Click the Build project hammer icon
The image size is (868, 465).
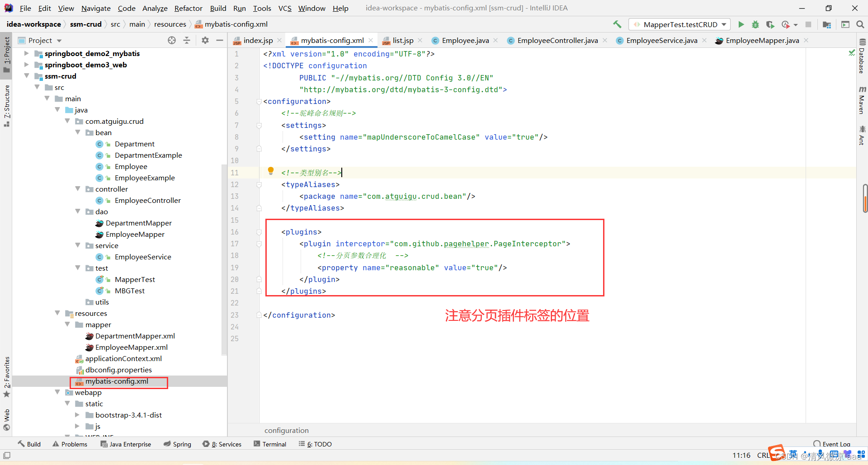(617, 24)
